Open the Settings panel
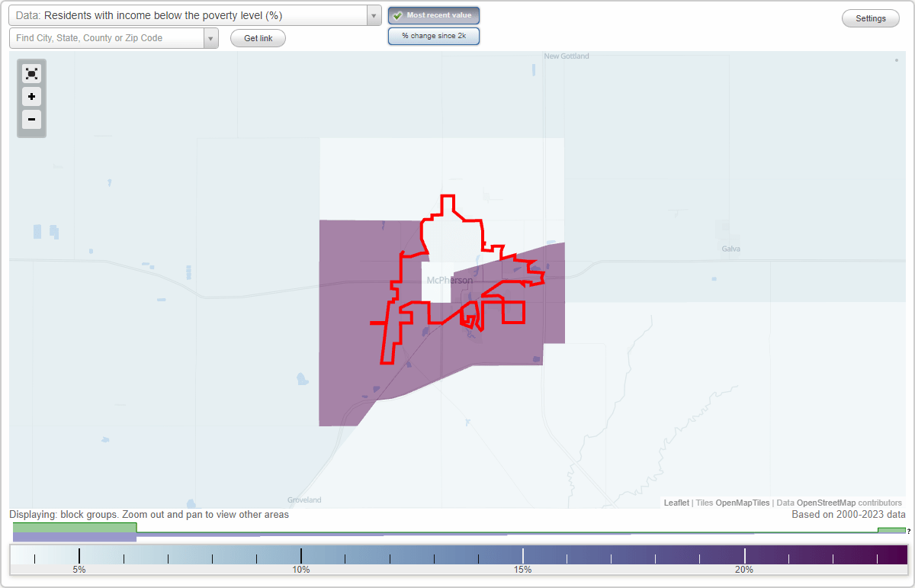The height and width of the screenshot is (588, 915). click(870, 18)
